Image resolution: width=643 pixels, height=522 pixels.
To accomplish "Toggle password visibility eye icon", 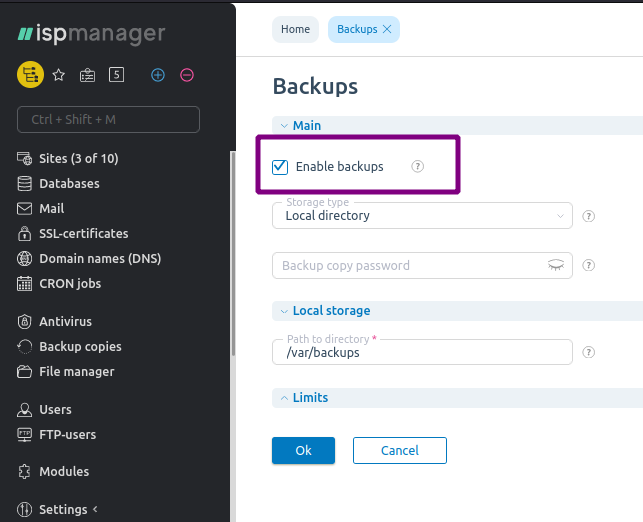I will click(556, 265).
